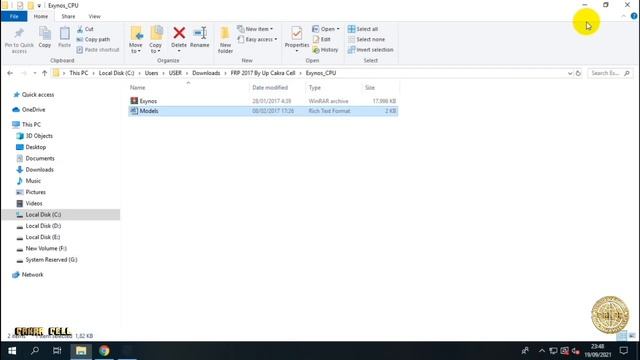Click the Copy ribbon icon
The height and width of the screenshot is (360, 640).
[x=45, y=38]
